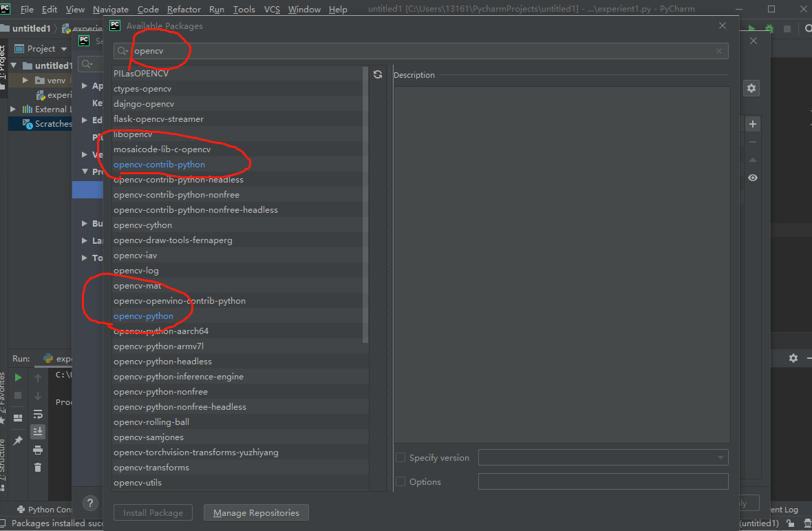Select Scratches in project tree
This screenshot has width=812, height=531.
click(x=47, y=124)
